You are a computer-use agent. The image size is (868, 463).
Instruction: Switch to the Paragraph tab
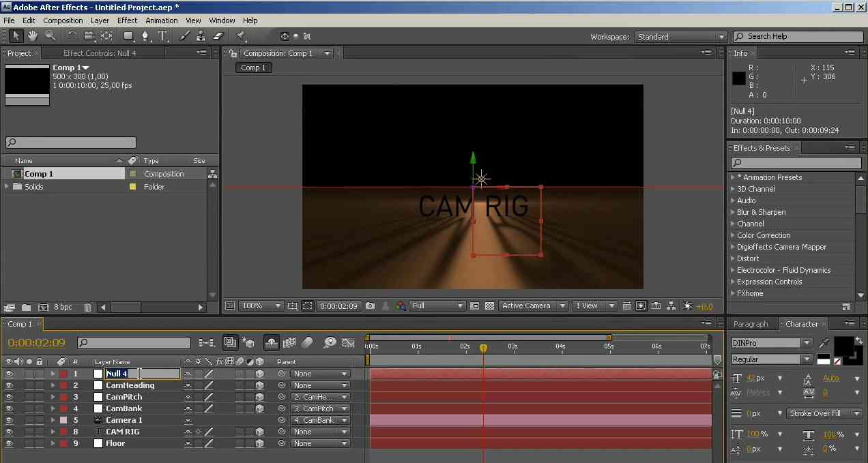[x=751, y=324]
